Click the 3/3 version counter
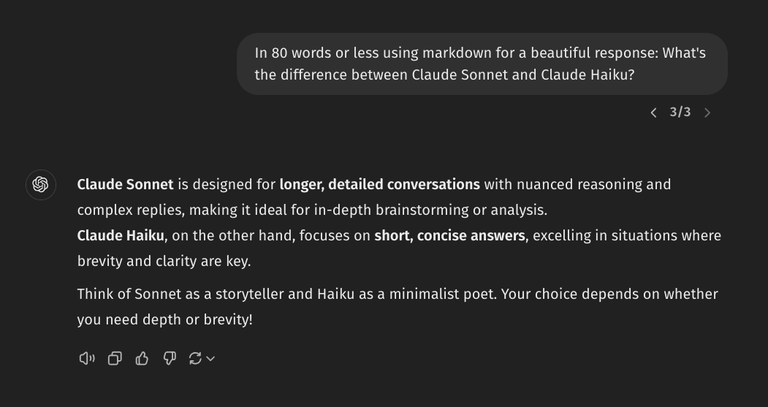 pyautogui.click(x=680, y=112)
